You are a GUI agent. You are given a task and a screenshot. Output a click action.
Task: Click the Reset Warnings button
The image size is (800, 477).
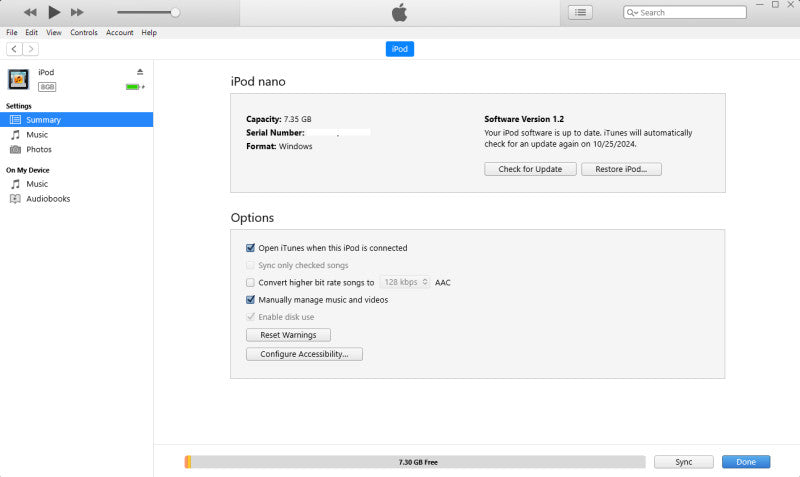tap(288, 335)
